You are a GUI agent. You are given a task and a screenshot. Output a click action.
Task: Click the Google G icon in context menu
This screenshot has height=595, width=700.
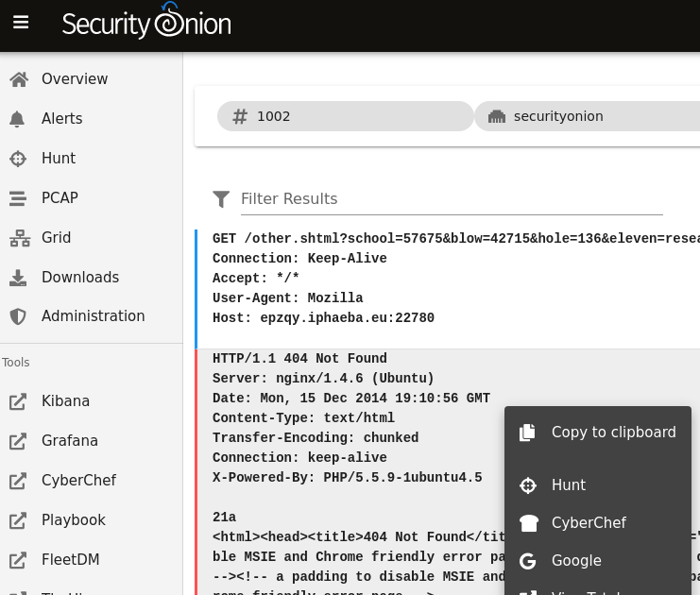[528, 561]
